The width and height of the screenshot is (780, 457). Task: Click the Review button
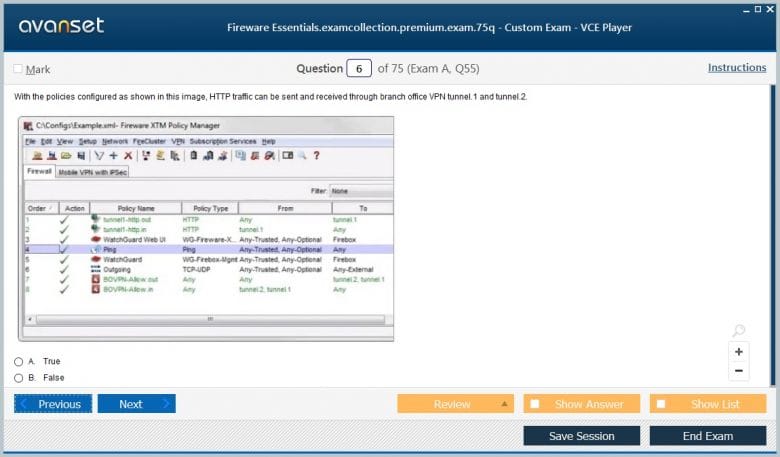click(455, 404)
